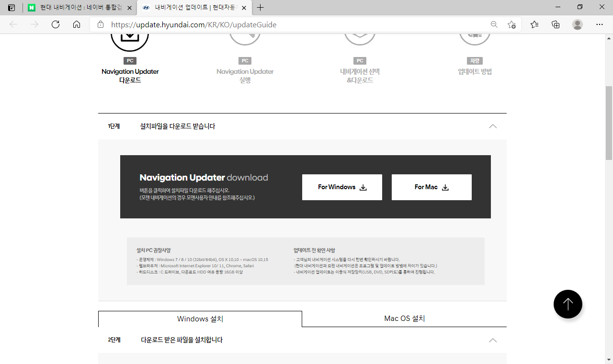Download the For Mac installer

[x=431, y=187]
